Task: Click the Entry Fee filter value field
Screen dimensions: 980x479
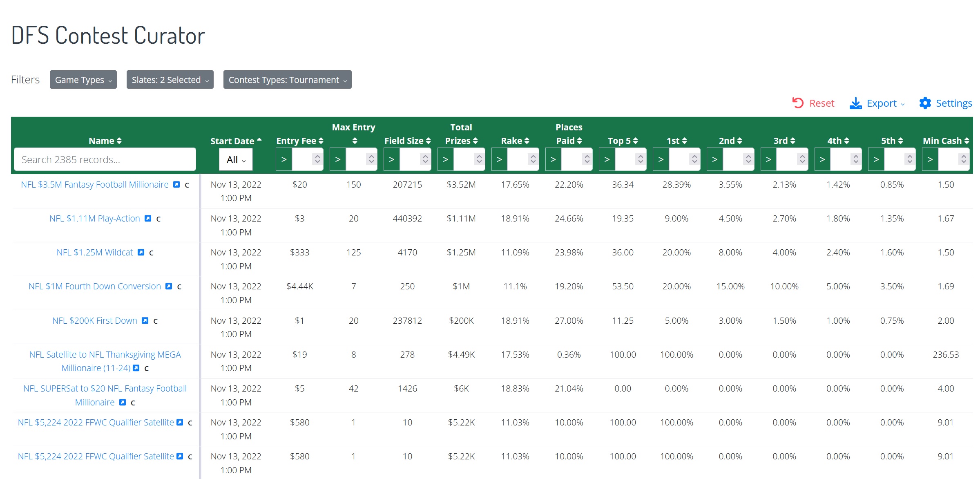Action: 303,159
